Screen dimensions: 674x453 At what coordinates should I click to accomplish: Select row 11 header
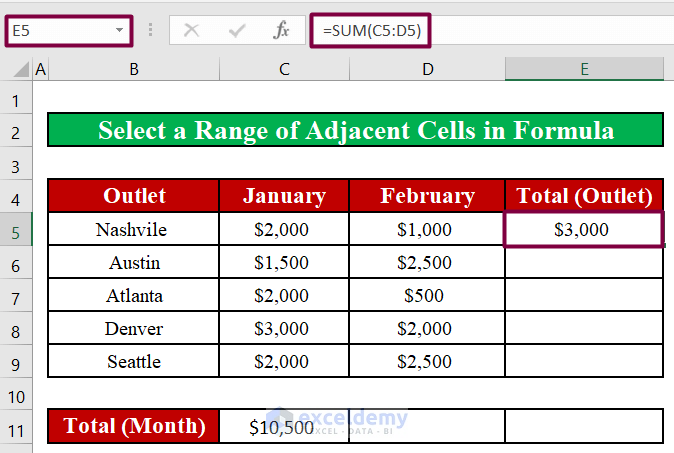[x=16, y=426]
